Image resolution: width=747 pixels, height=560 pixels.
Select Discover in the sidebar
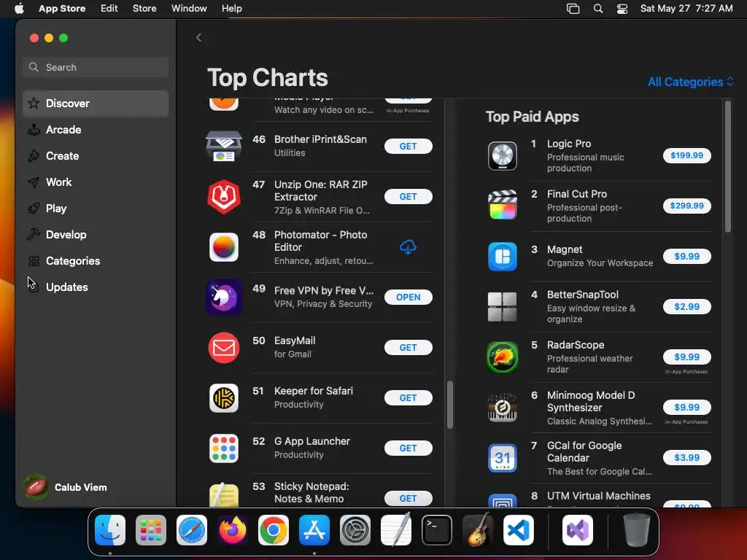click(96, 104)
